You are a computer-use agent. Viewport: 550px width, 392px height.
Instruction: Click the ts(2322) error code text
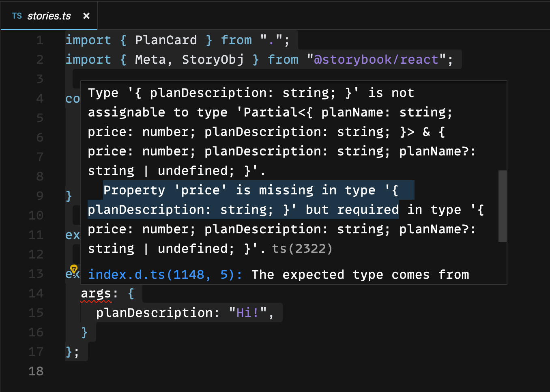302,248
